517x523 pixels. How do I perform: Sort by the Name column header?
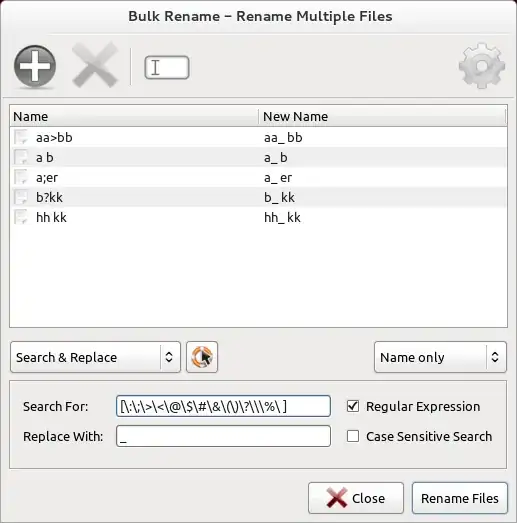pyautogui.click(x=134, y=116)
